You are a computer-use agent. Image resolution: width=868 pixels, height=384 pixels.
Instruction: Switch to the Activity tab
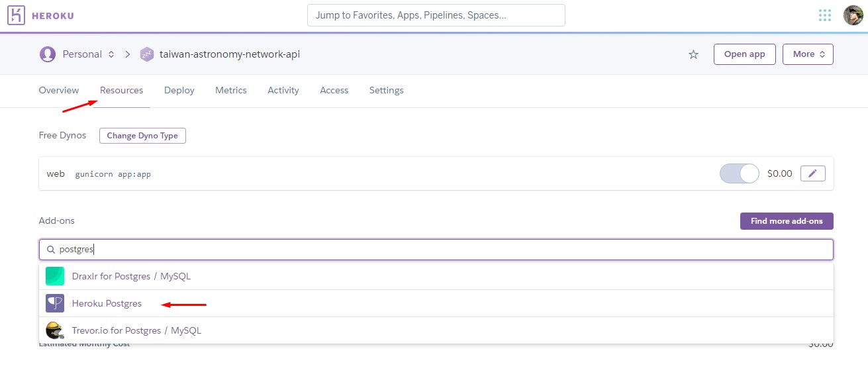(x=283, y=90)
